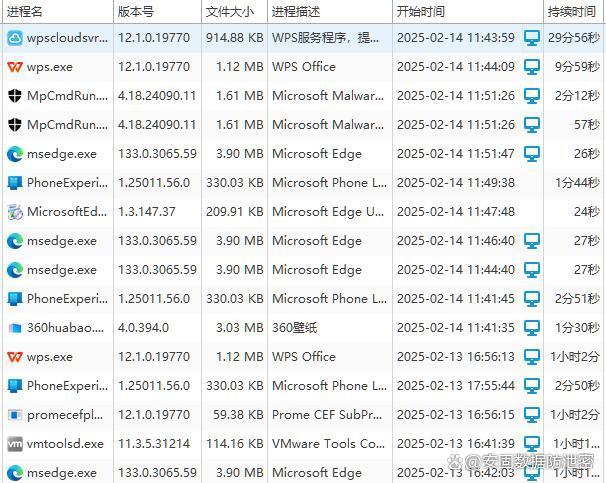Click the msedge.exe icon started at 16:42:03

click(x=15, y=473)
